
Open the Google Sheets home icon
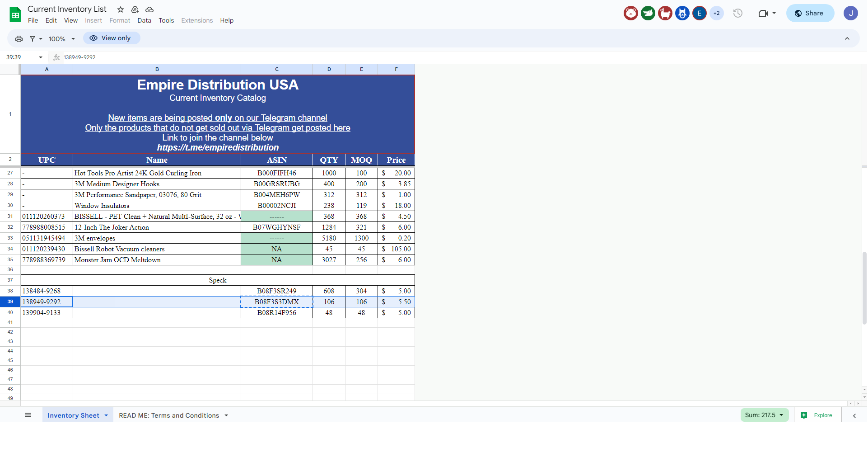(15, 14)
